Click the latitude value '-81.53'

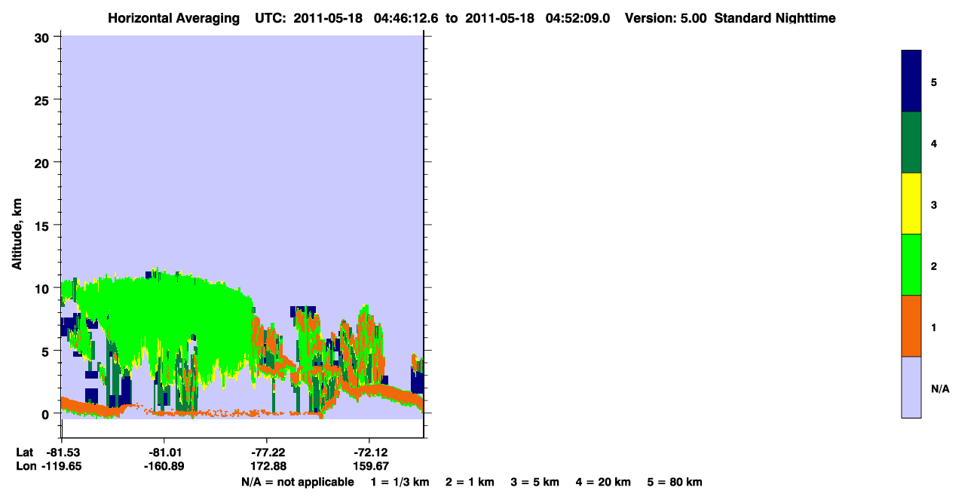click(62, 452)
